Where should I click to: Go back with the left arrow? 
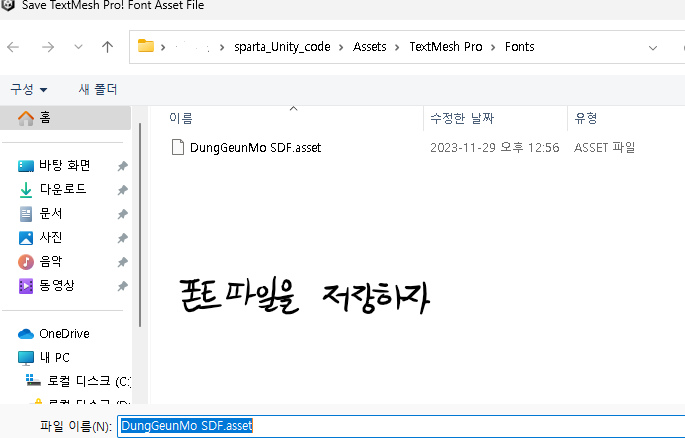[x=13, y=47]
